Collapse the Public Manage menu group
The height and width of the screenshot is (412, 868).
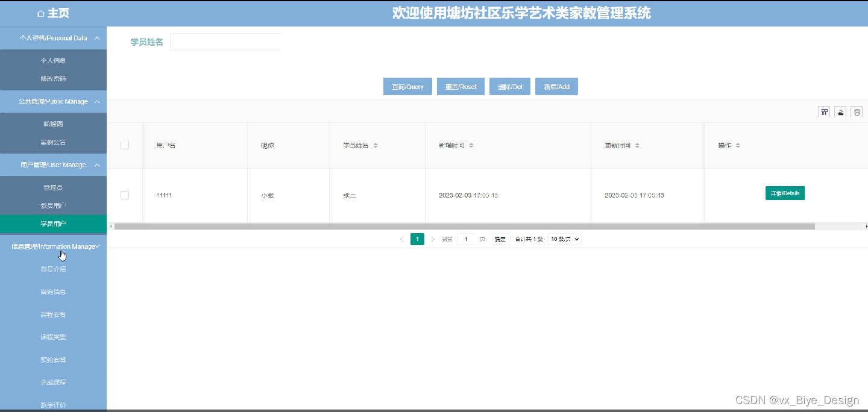(53, 102)
